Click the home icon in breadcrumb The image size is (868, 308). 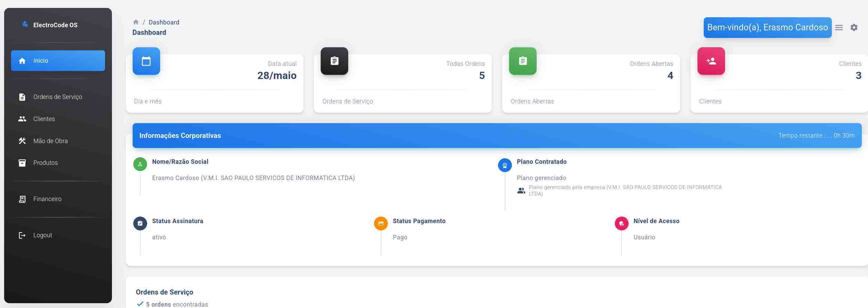[x=136, y=22]
